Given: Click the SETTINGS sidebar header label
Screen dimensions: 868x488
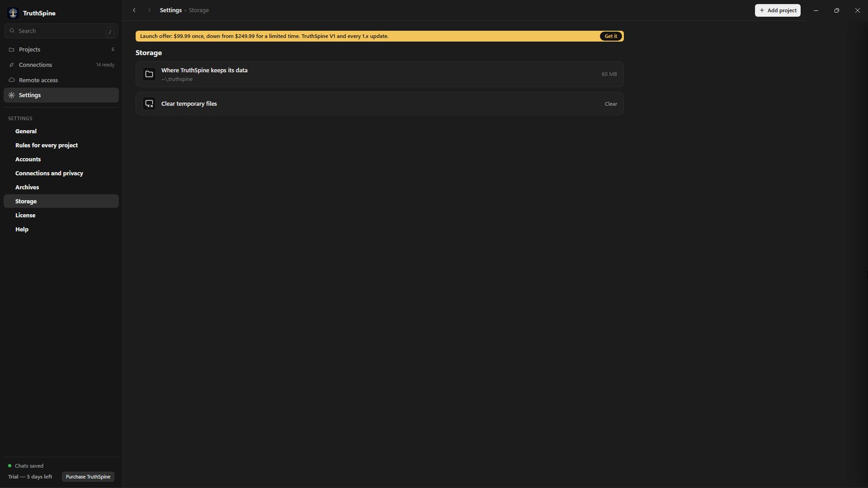Looking at the screenshot, I should click(x=20, y=118).
